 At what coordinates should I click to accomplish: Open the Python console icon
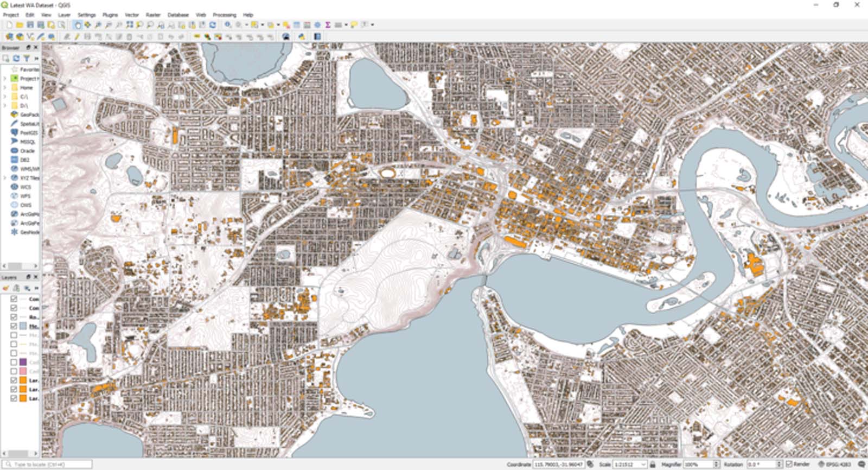301,37
